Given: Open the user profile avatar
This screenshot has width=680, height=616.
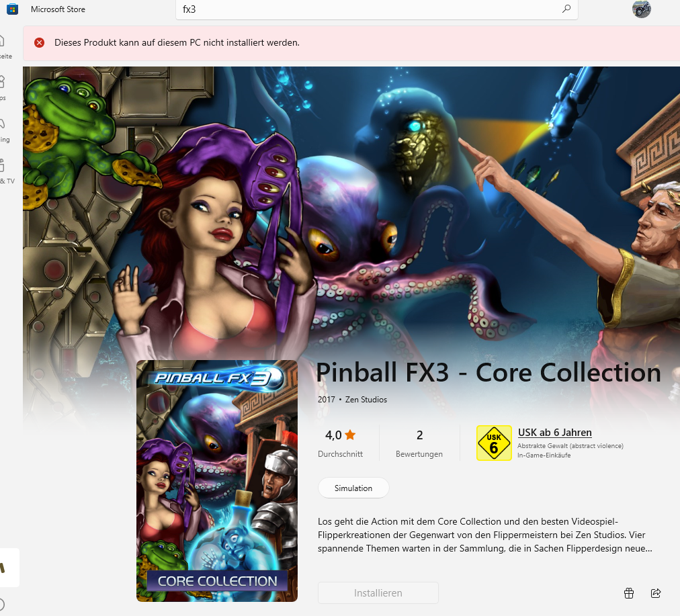Looking at the screenshot, I should click(x=642, y=9).
